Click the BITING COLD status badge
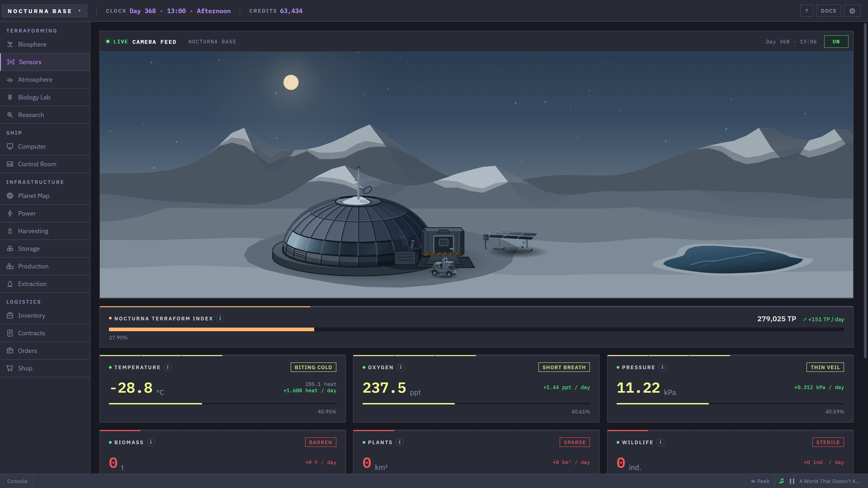868x488 pixels. click(313, 367)
